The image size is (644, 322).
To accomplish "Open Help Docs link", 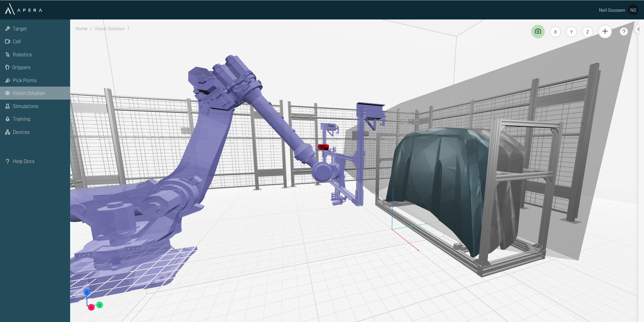I will pos(23,161).
